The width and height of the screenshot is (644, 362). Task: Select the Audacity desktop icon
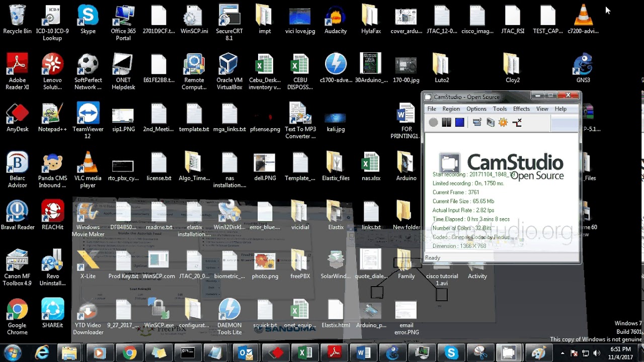coord(336,20)
